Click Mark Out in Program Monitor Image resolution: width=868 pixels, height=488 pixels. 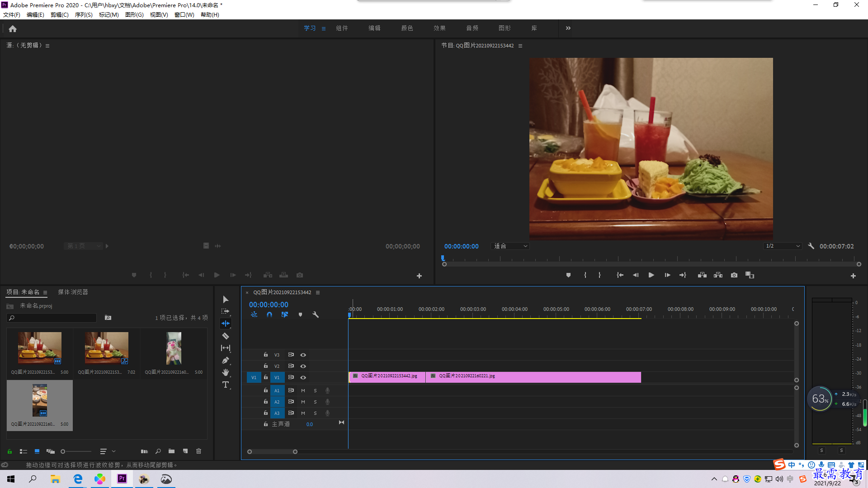click(599, 275)
